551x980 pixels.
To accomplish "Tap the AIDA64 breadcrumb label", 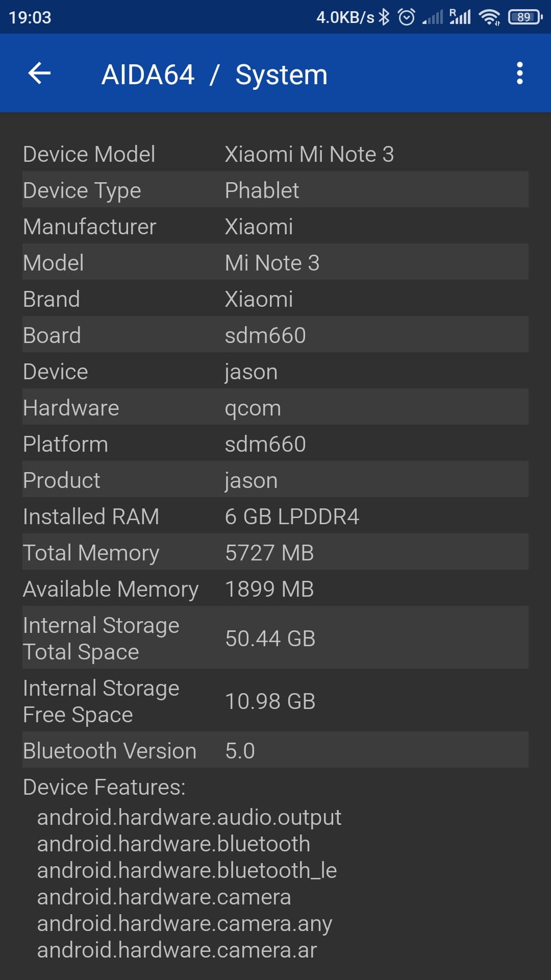I will (148, 73).
